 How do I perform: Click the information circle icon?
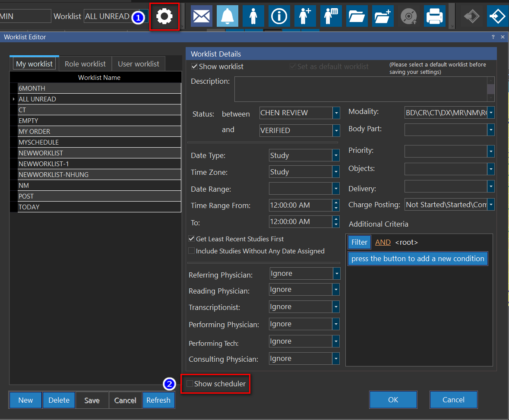click(279, 16)
